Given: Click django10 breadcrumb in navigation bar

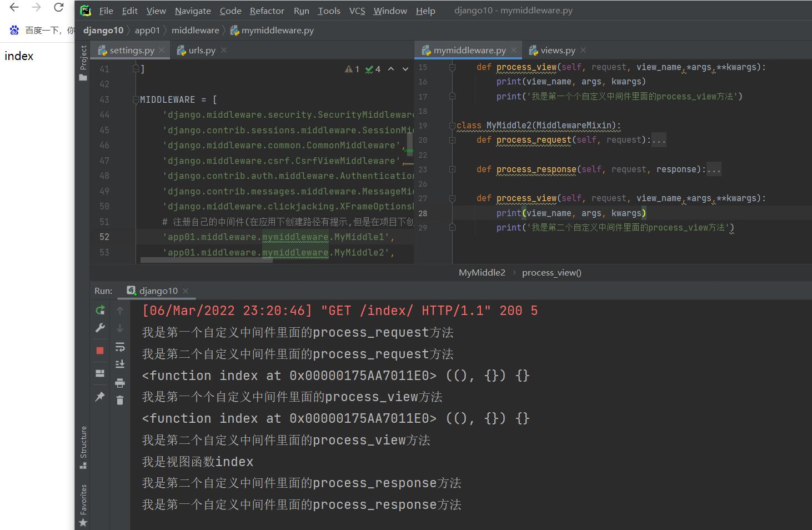Looking at the screenshot, I should click(x=103, y=30).
